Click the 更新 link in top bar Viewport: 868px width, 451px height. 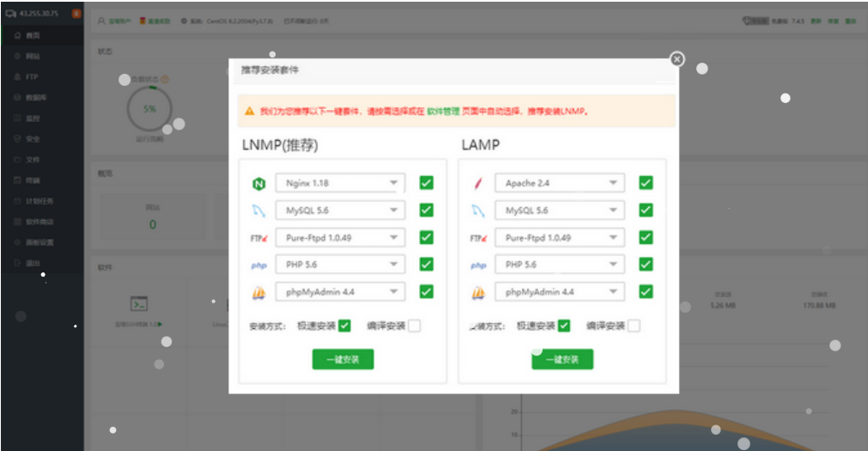pos(816,21)
